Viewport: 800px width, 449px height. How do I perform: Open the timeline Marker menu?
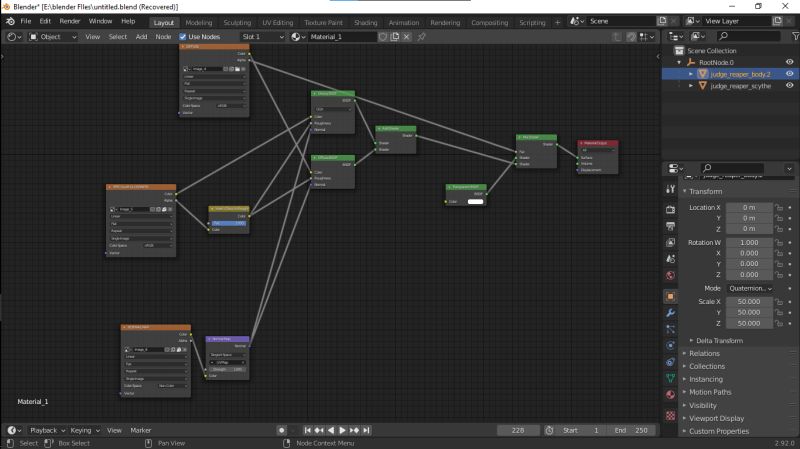click(x=140, y=430)
